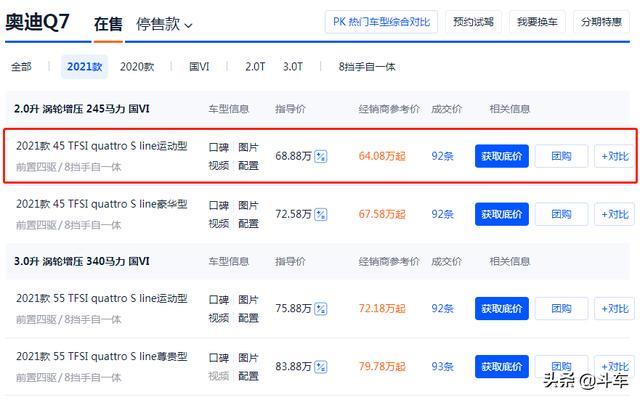View 92条 deals for 68.88万 model

tap(442, 156)
